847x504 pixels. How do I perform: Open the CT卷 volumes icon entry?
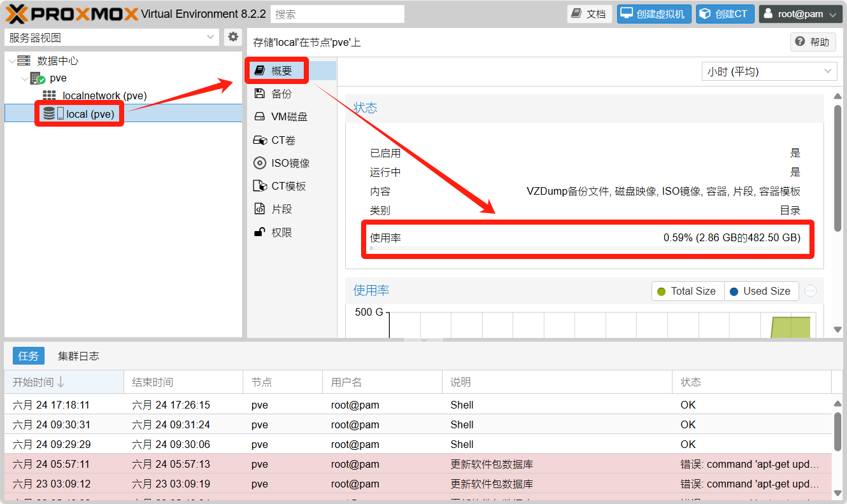pyautogui.click(x=260, y=140)
